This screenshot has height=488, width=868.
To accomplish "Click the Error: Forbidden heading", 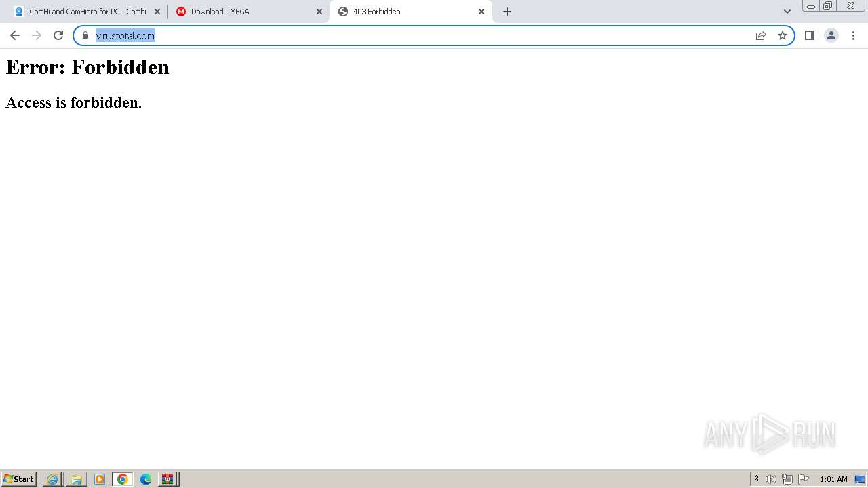I will [87, 67].
